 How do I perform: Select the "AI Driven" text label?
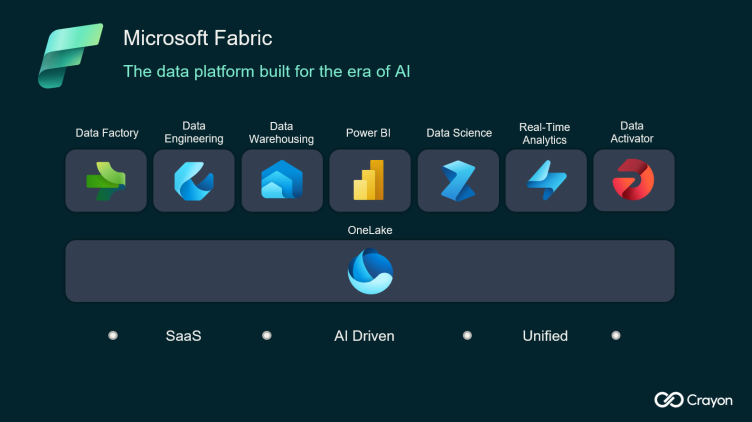(x=364, y=336)
